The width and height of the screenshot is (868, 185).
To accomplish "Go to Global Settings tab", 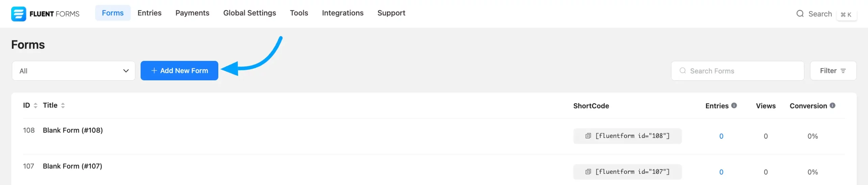I will 249,13.
